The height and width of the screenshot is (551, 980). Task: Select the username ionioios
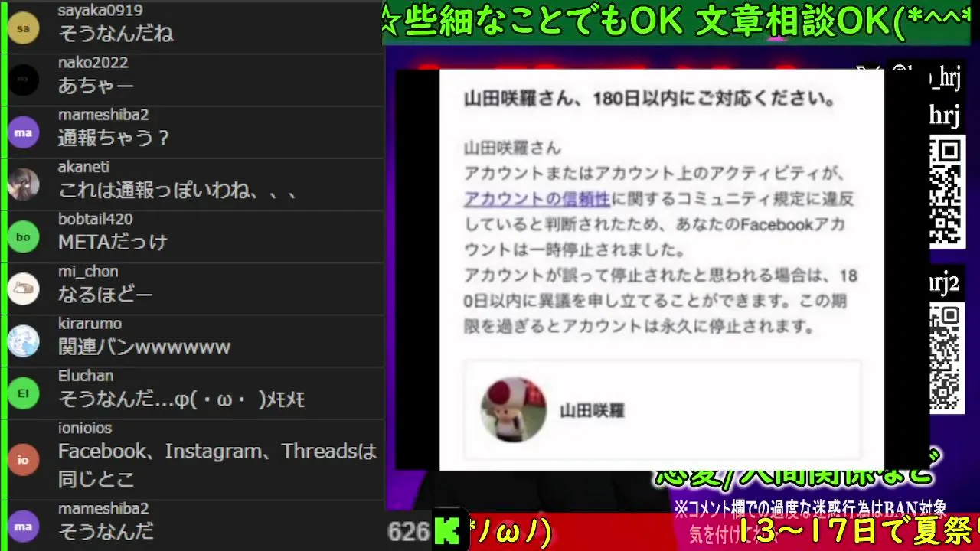[x=85, y=428]
